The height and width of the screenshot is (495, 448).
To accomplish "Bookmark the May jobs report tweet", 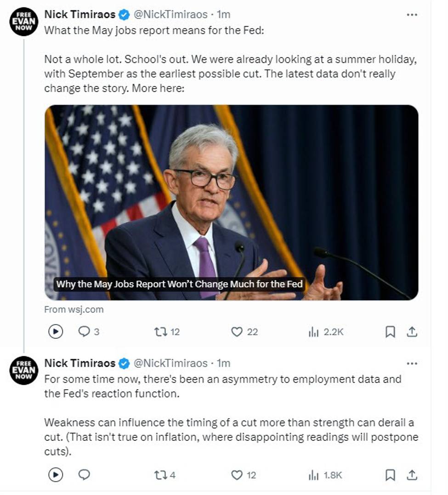I will (x=390, y=331).
